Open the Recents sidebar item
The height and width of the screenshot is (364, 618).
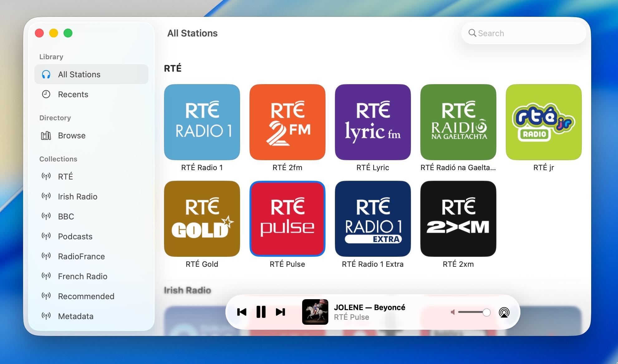pos(91,94)
